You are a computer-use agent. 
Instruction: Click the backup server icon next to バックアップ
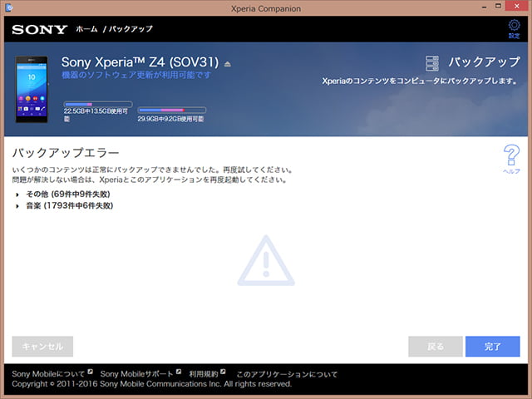pyautogui.click(x=431, y=63)
